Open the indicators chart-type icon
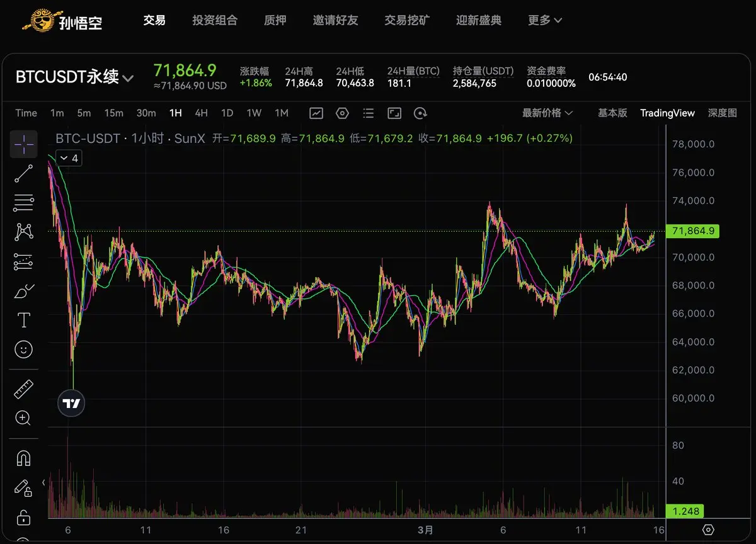The width and height of the screenshot is (756, 544). coord(316,113)
